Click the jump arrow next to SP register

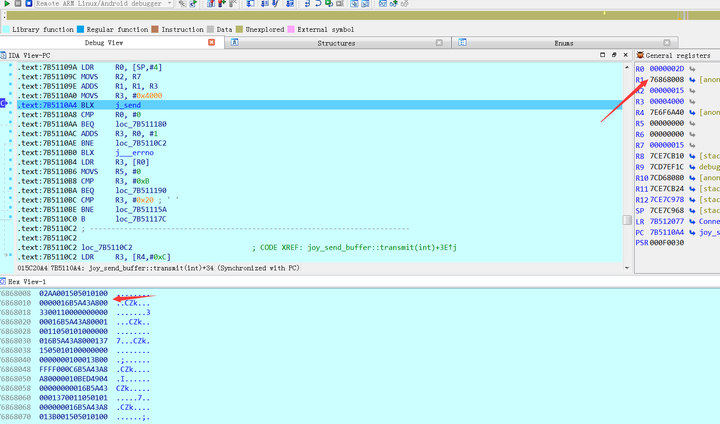pos(692,211)
